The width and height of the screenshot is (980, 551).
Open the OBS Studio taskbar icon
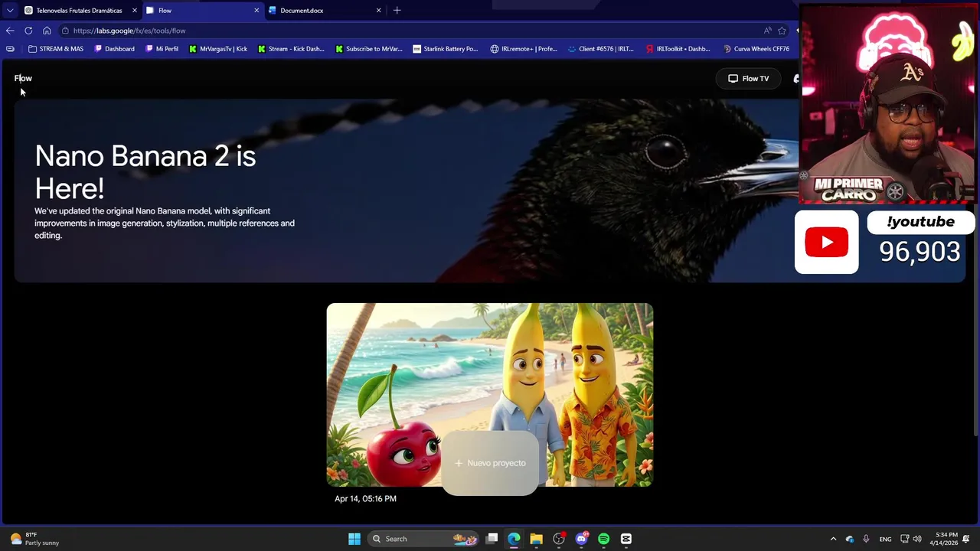click(559, 539)
